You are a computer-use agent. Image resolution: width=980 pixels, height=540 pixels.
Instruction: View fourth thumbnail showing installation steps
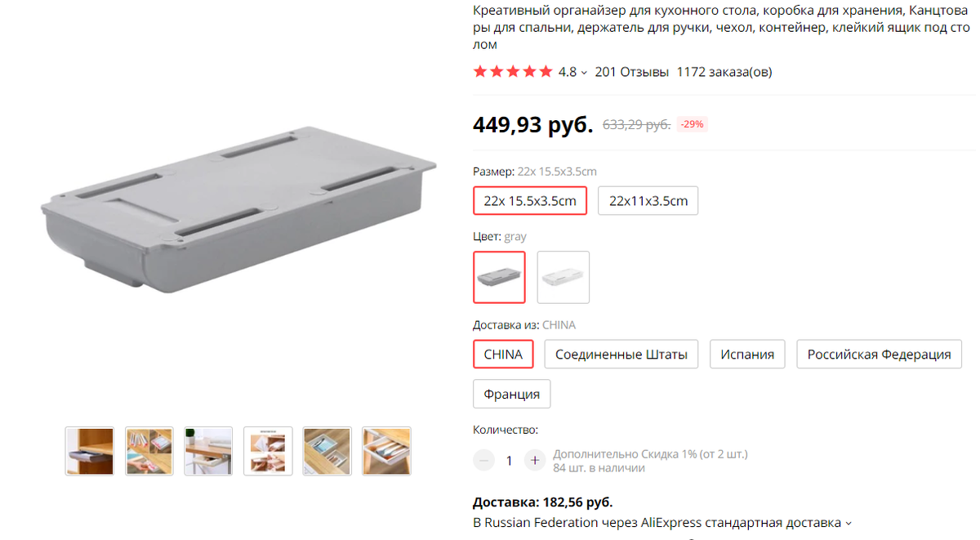(x=268, y=451)
